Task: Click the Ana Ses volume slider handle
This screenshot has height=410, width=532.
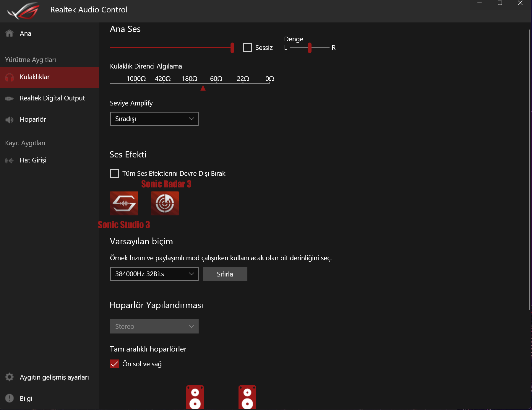Action: click(232, 48)
